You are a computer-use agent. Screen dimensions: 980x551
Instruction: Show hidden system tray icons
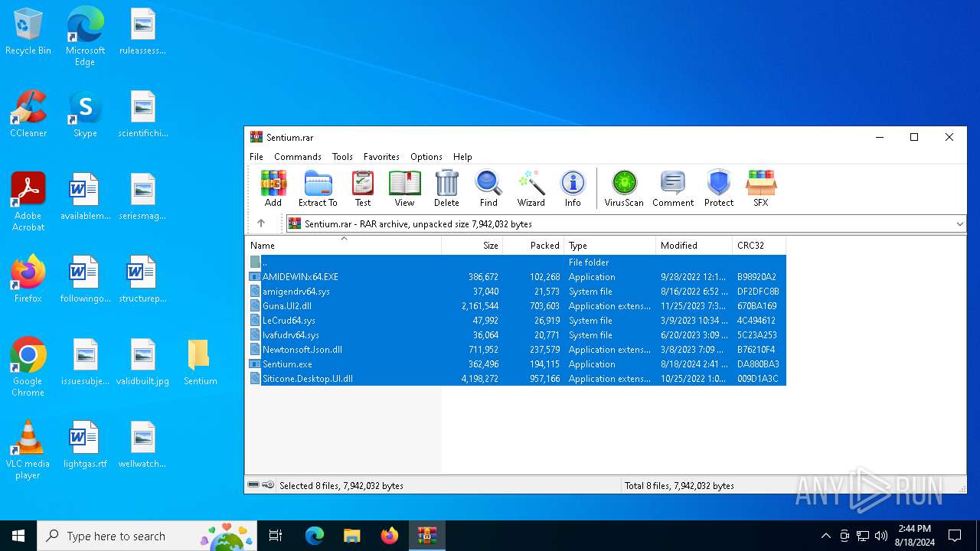click(x=825, y=536)
